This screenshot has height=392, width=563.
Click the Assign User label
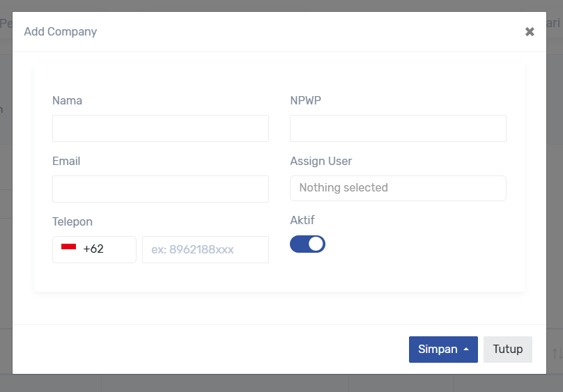coord(321,162)
